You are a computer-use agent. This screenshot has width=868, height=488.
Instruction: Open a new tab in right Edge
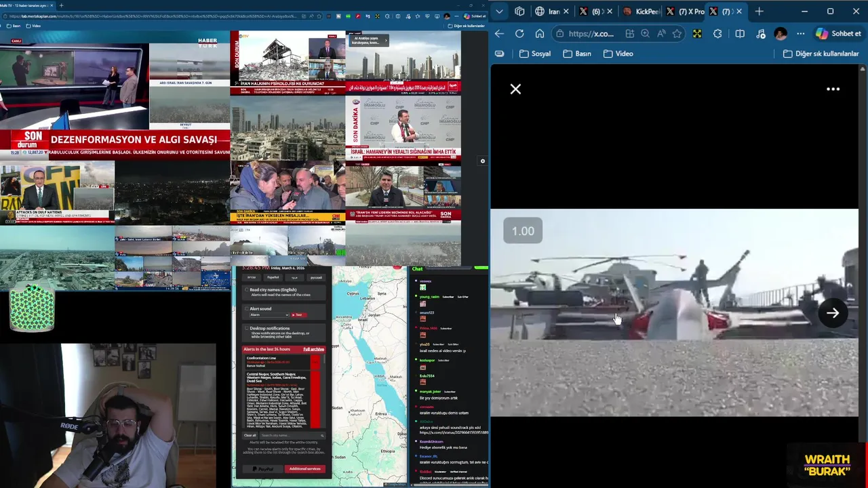759,11
